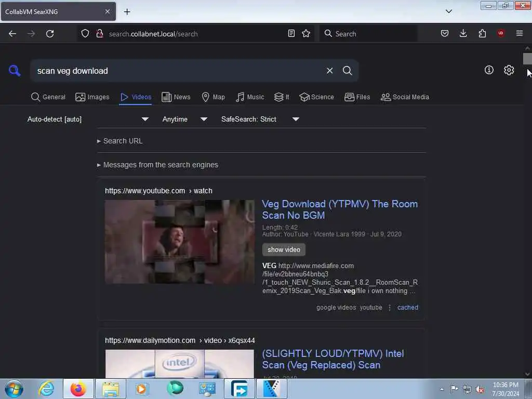Click the page vertical scrollbar thumb
Image resolution: width=532 pixels, height=399 pixels.
click(x=527, y=59)
